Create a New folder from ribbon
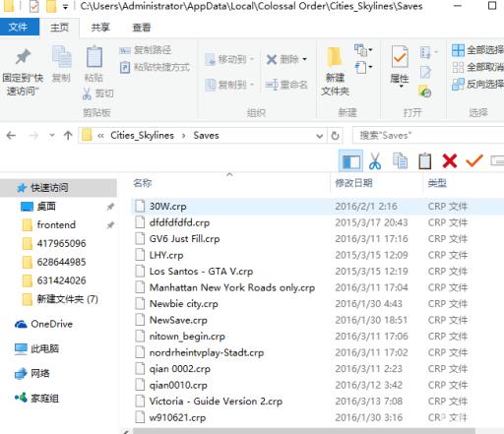The image size is (504, 434). 335,71
